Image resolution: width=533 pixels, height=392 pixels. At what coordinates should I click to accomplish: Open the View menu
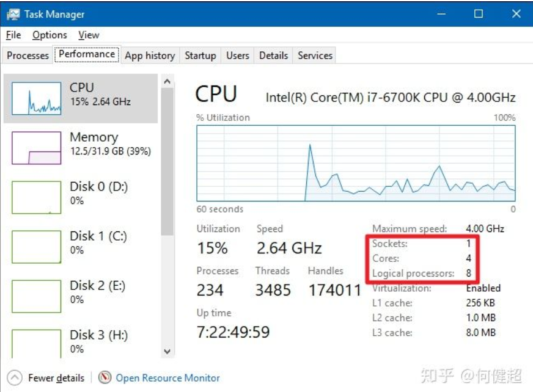89,35
